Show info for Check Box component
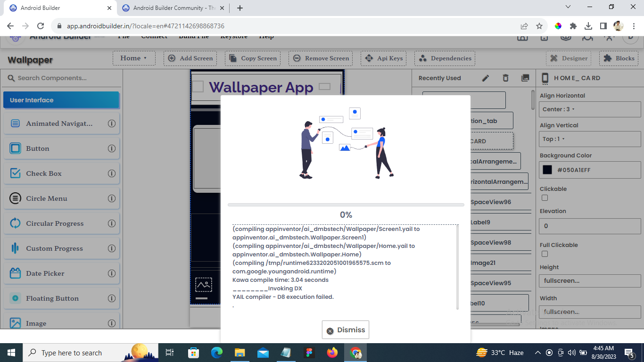This screenshot has height=362, width=644. click(x=112, y=173)
